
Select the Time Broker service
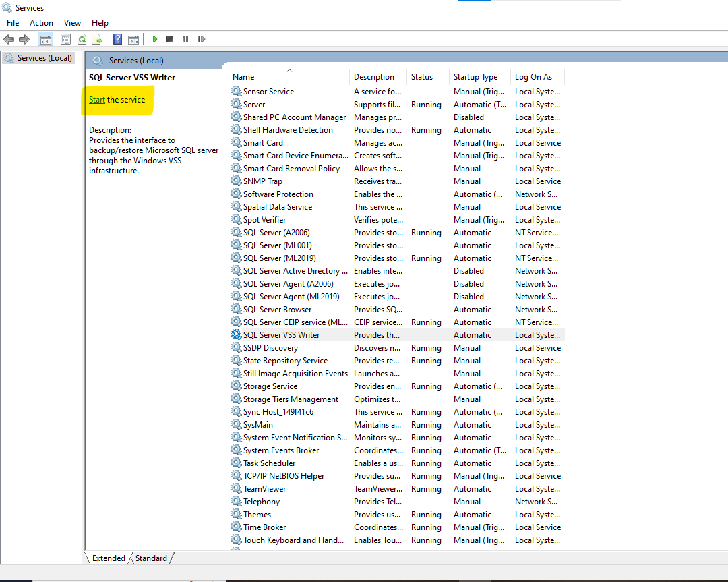[x=398, y=527]
